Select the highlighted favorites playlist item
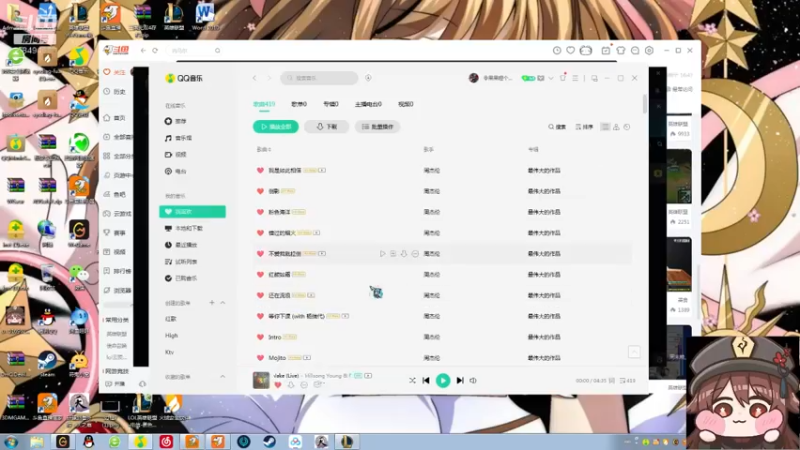The height and width of the screenshot is (450, 800). 192,212
